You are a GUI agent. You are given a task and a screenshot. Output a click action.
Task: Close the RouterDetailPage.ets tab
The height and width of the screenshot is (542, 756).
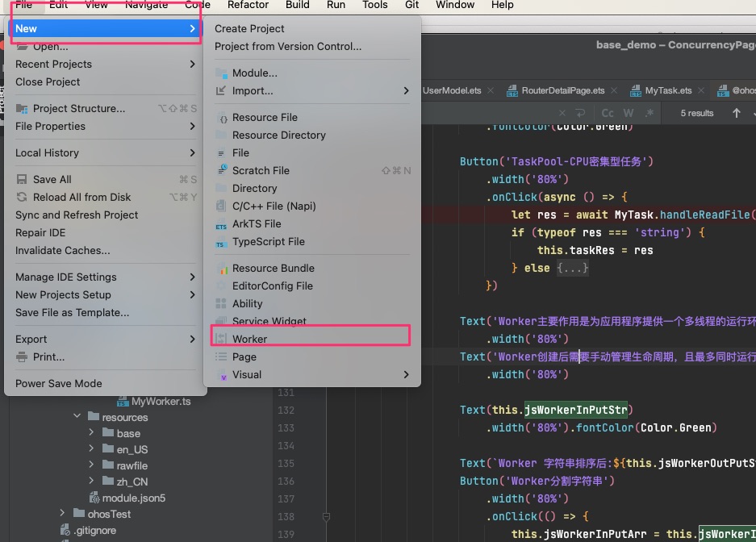(616, 91)
